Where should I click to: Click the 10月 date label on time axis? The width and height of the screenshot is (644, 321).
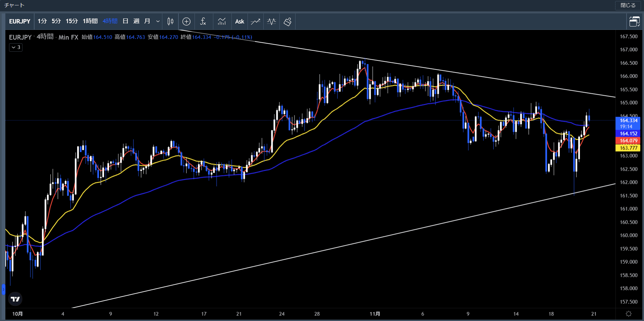17,314
